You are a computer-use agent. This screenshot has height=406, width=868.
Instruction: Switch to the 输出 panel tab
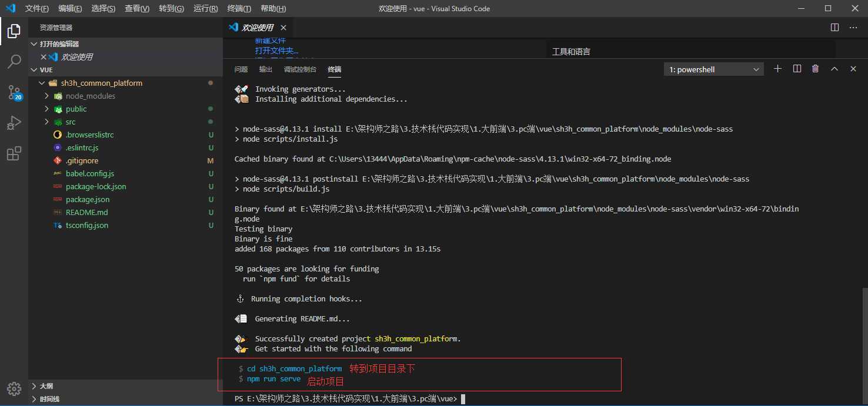pyautogui.click(x=266, y=69)
